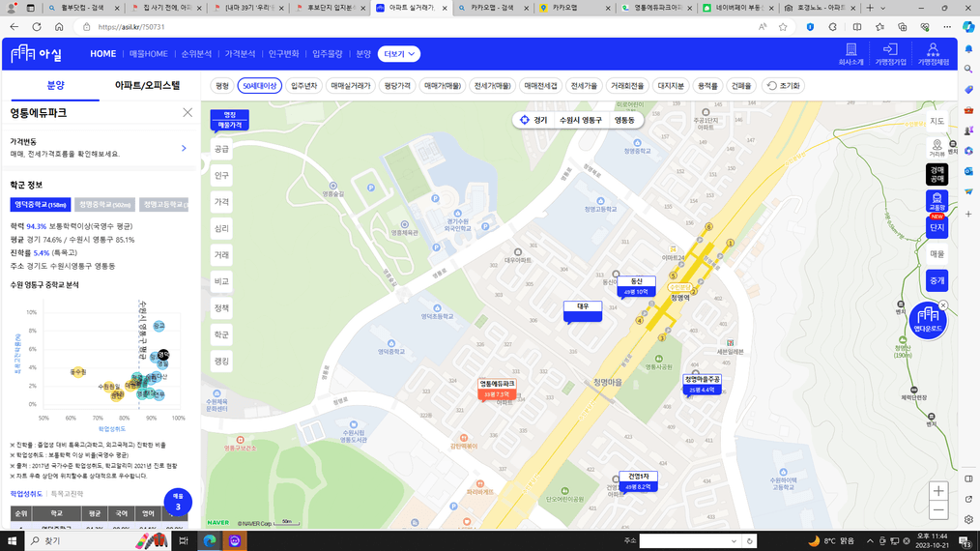Click the 매물 3 listings bubble
980x551 pixels.
coord(178,502)
